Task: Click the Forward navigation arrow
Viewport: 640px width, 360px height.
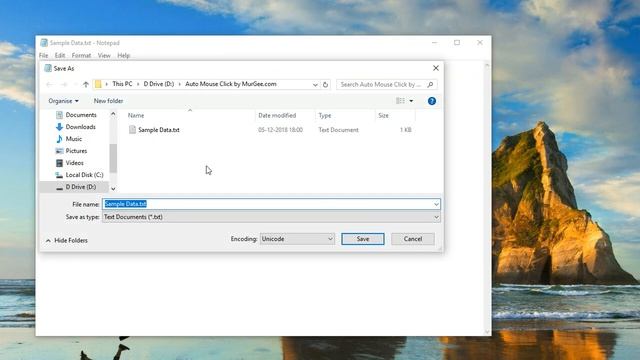Action: pyautogui.click(x=64, y=84)
